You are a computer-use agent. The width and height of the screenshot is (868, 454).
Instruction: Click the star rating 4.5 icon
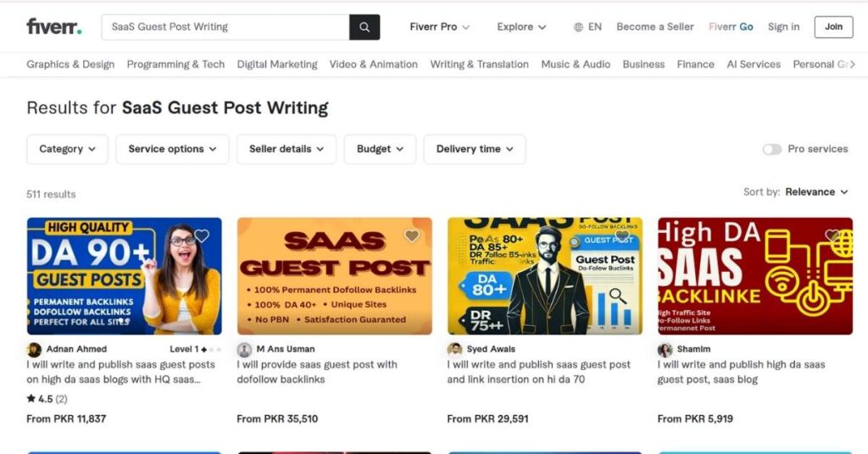point(31,399)
